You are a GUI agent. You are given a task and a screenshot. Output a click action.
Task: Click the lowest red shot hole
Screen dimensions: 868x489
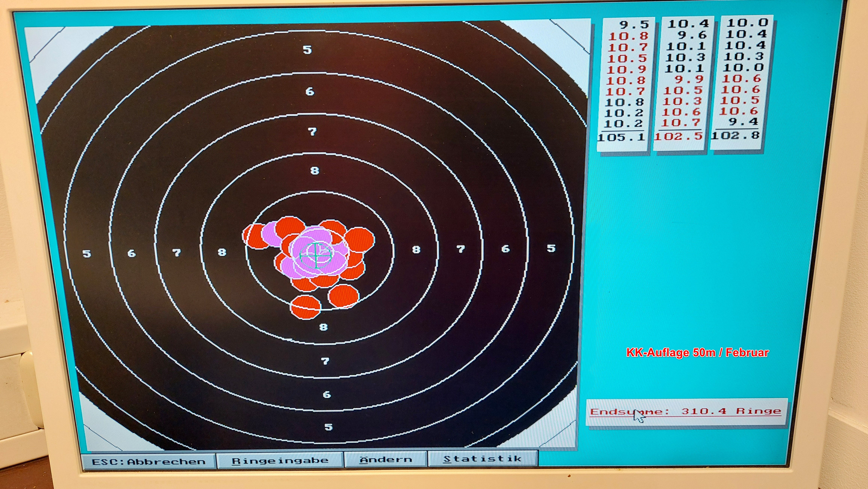pos(305,307)
